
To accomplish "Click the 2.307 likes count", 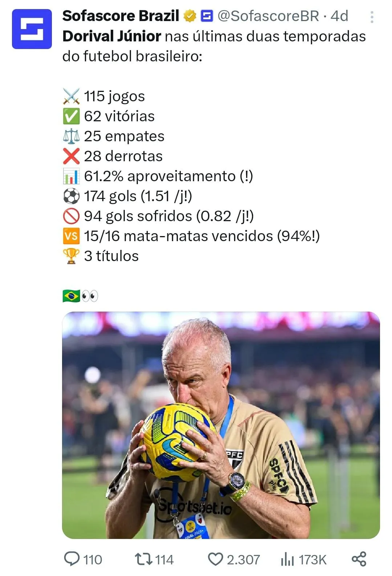I will pos(243,560).
